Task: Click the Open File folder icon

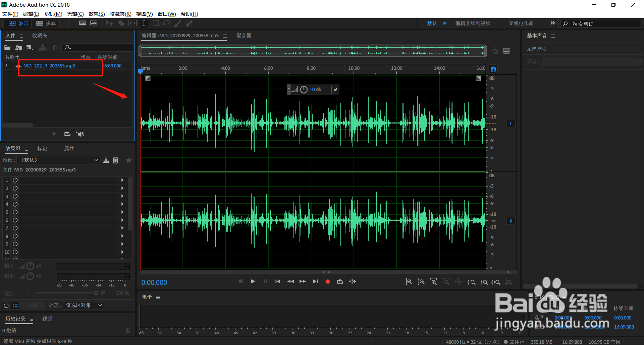Action: pos(7,48)
